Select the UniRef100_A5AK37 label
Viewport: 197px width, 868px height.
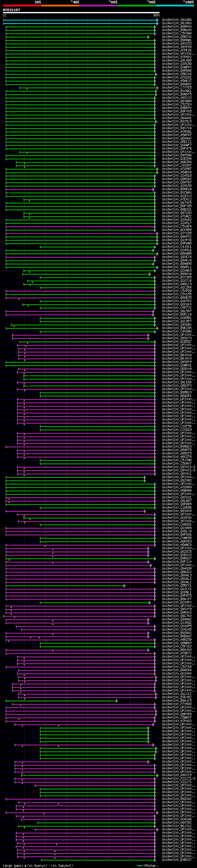click(x=177, y=81)
